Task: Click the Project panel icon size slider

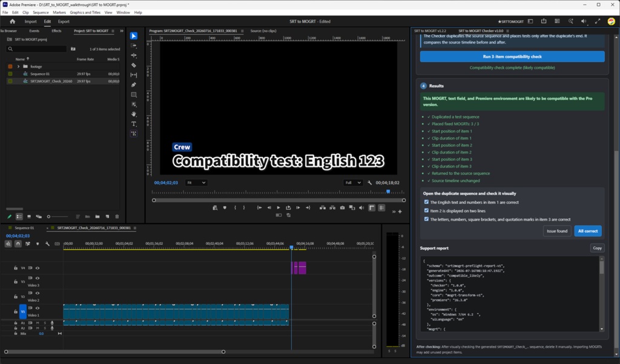Action: coord(58,216)
